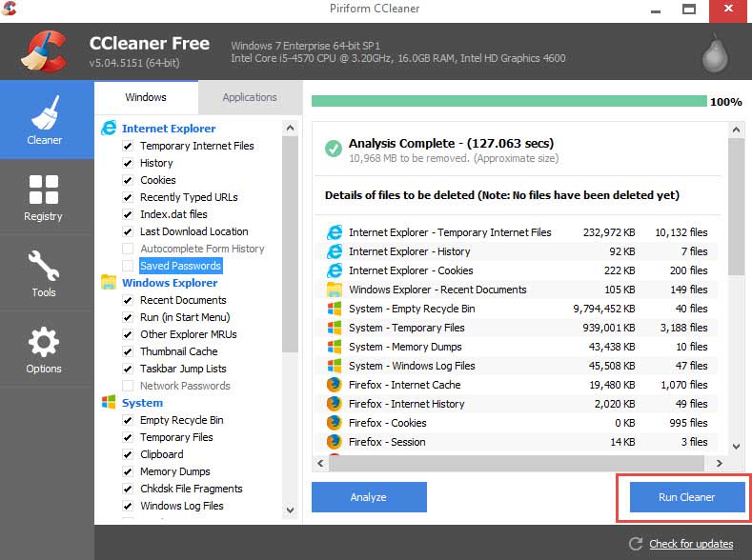Image resolution: width=752 pixels, height=560 pixels.
Task: Click Firefox icon beside Internet History result
Action: [335, 404]
